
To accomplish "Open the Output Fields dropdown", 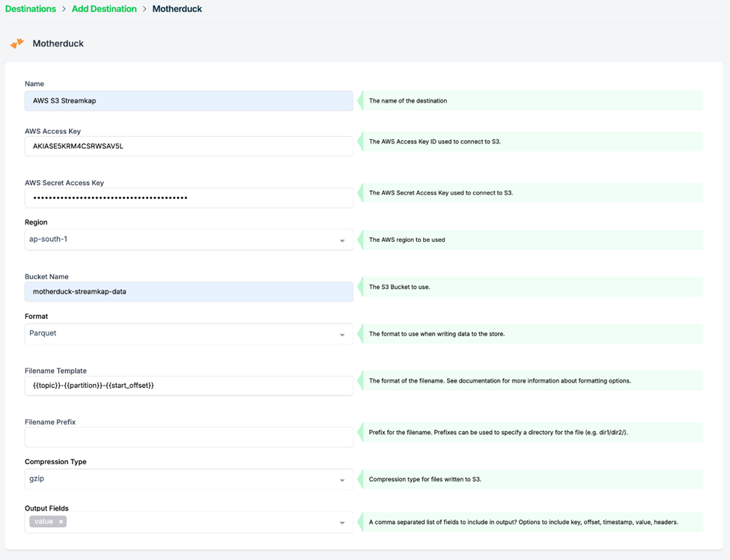I will (189, 522).
